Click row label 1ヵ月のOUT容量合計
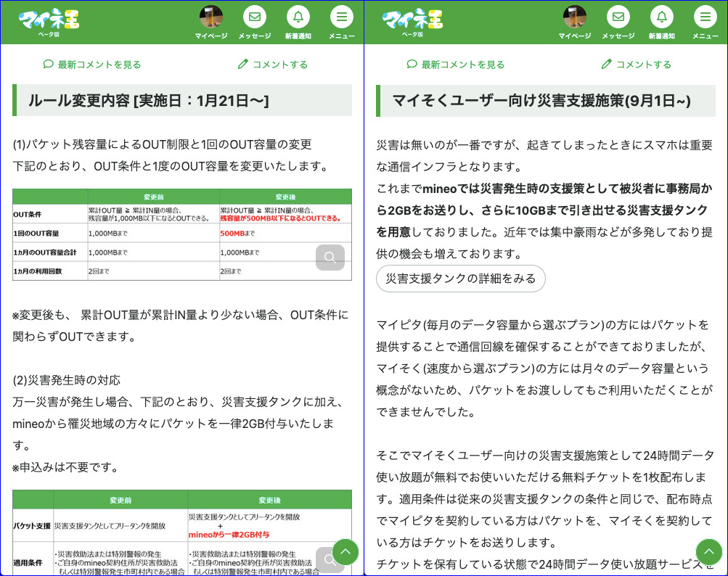The image size is (728, 576). [45, 252]
